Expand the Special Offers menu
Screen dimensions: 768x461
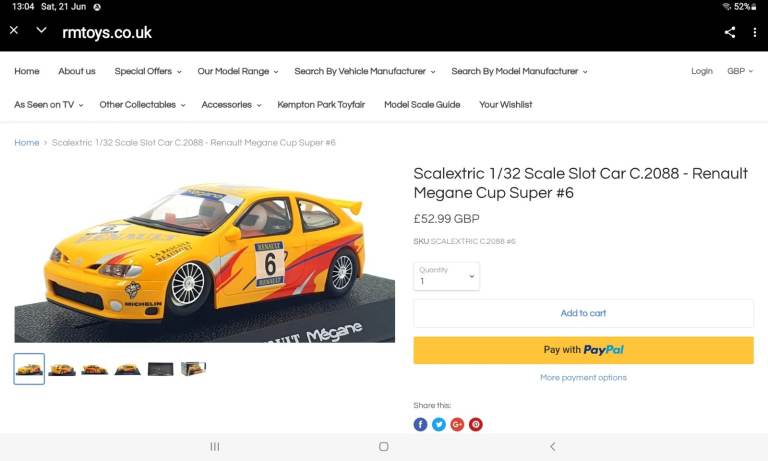tap(148, 72)
